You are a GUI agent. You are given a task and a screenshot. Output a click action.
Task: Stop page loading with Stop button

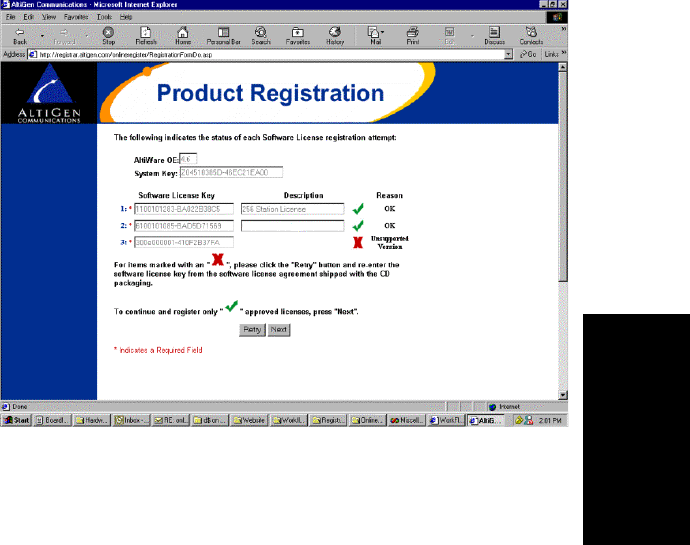tap(108, 36)
